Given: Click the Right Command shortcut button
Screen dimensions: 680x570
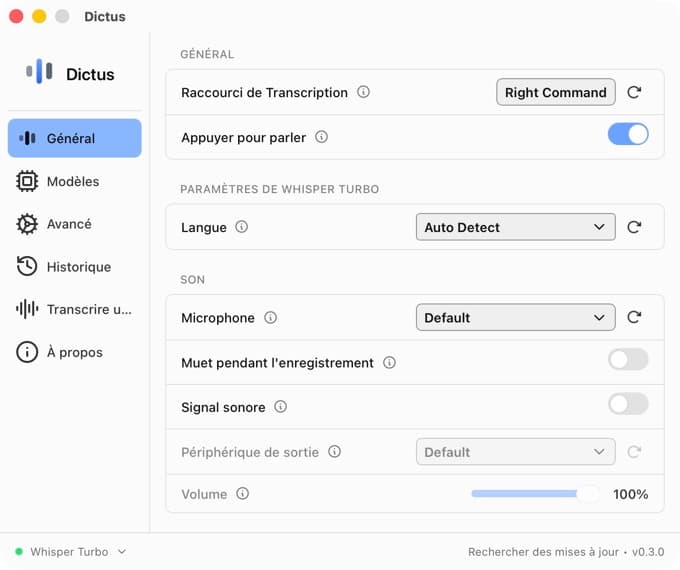Looking at the screenshot, I should (556, 92).
